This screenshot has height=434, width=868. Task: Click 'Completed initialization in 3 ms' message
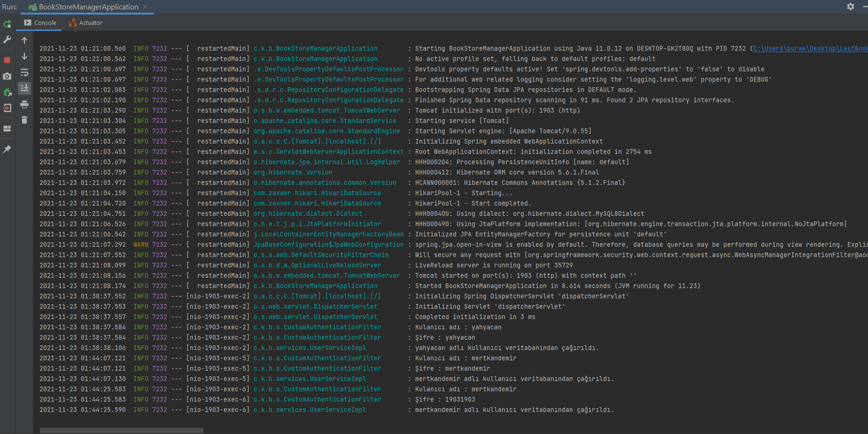click(475, 317)
